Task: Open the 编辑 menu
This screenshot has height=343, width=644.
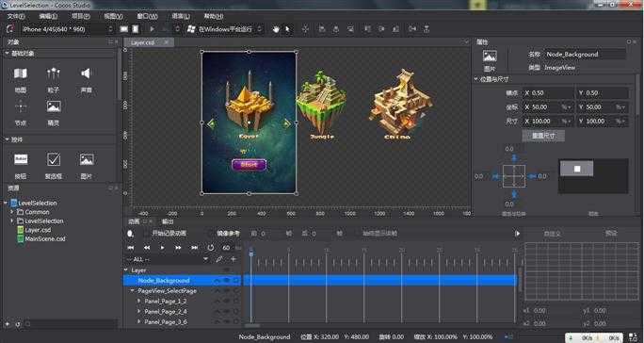Action: [48, 16]
